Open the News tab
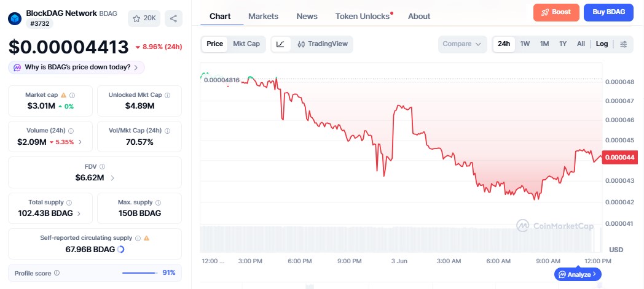The width and height of the screenshot is (644, 289). click(x=307, y=17)
